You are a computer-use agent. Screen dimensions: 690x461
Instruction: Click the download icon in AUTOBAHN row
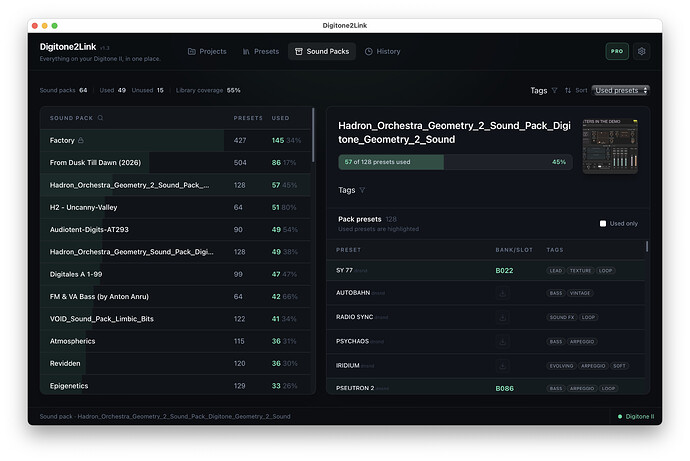pos(503,293)
